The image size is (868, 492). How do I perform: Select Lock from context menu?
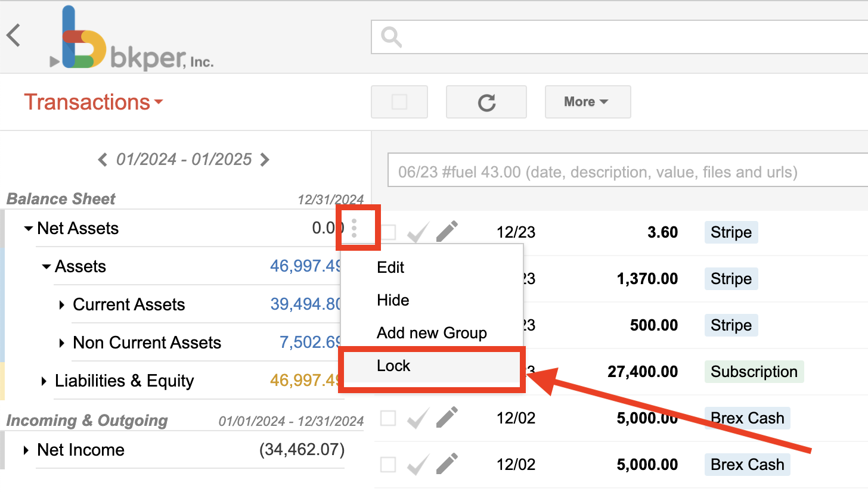click(394, 366)
